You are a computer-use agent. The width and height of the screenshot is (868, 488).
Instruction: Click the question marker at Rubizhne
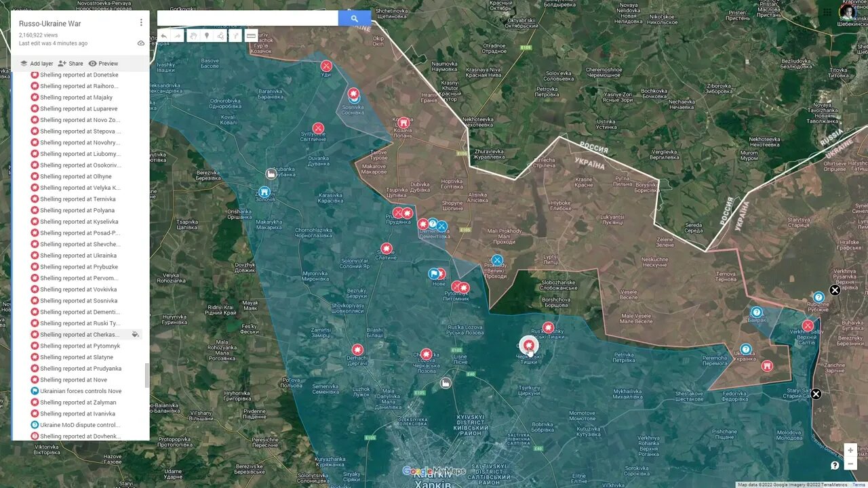pos(818,297)
